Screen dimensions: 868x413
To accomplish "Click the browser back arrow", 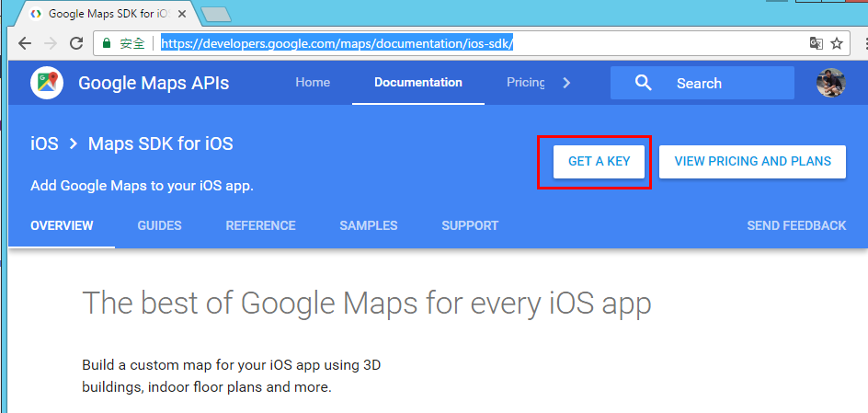I will click(x=24, y=43).
